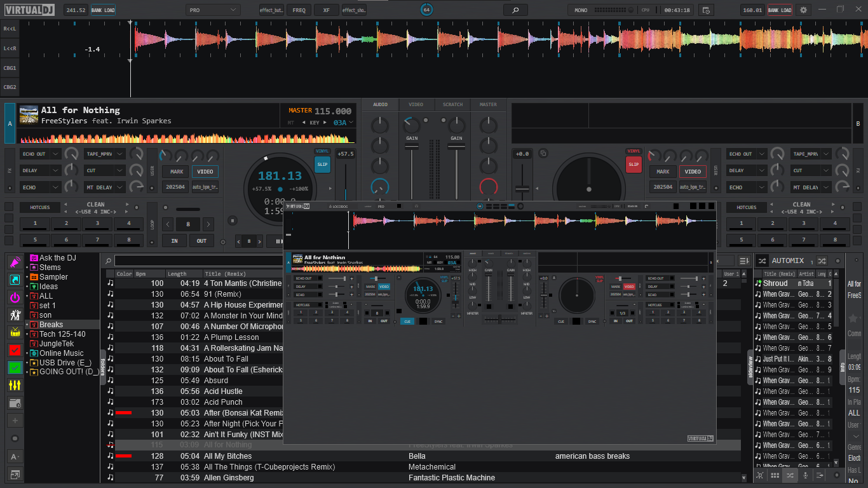
Task: Toggle the green checkmark sidebar filter
Action: tap(15, 367)
